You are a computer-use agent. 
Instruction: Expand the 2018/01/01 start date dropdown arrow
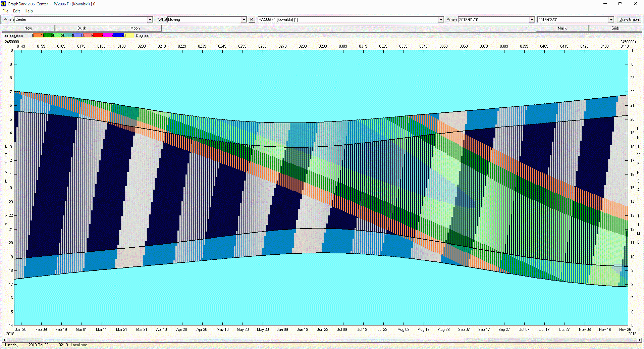pyautogui.click(x=532, y=20)
